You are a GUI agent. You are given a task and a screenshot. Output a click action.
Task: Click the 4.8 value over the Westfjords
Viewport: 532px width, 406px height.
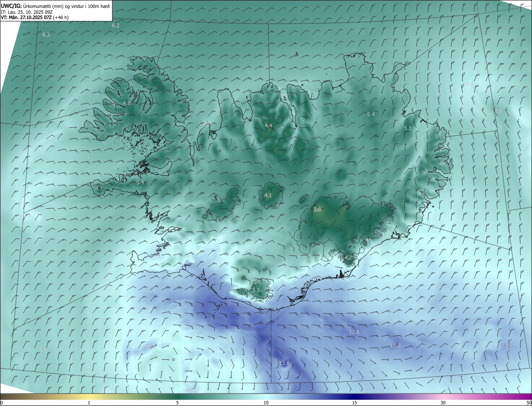click(x=127, y=103)
